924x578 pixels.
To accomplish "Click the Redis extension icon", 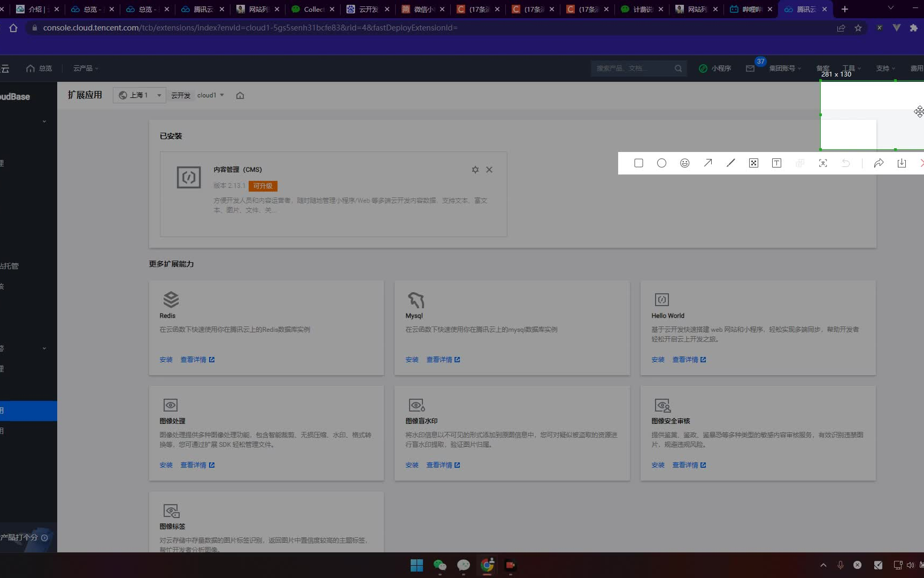I will [x=171, y=300].
